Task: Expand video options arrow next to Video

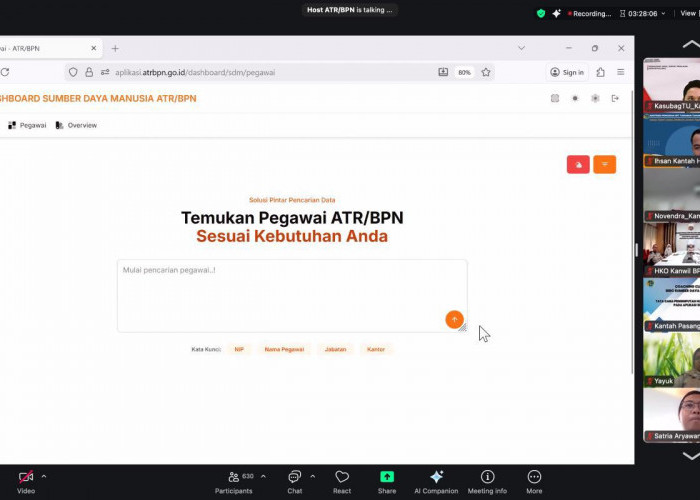Action: (x=44, y=477)
